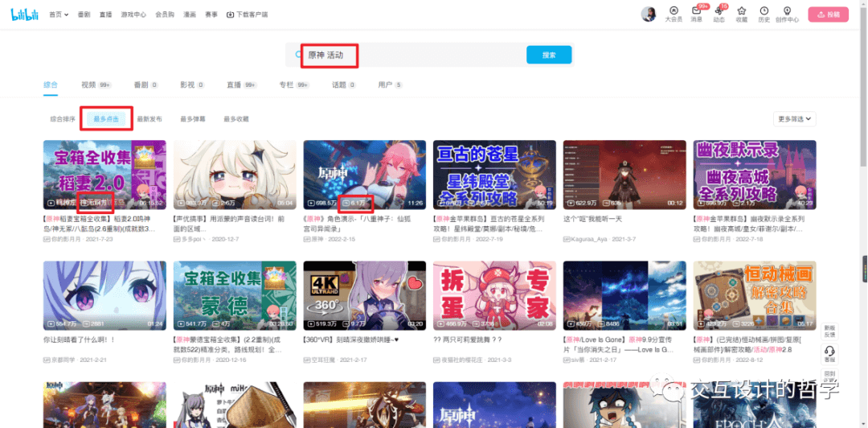
Task: Sort results by 最多弹幕
Action: pos(193,118)
